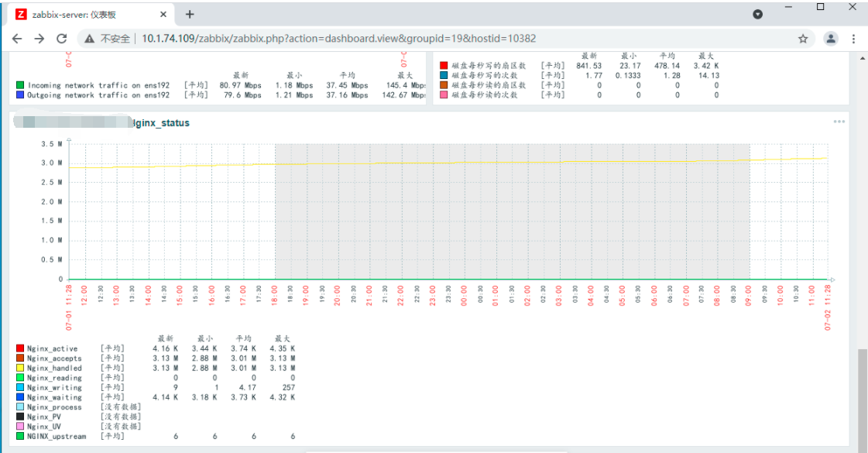Click the Nginx_active legend label
The image size is (868, 453).
[52, 349]
